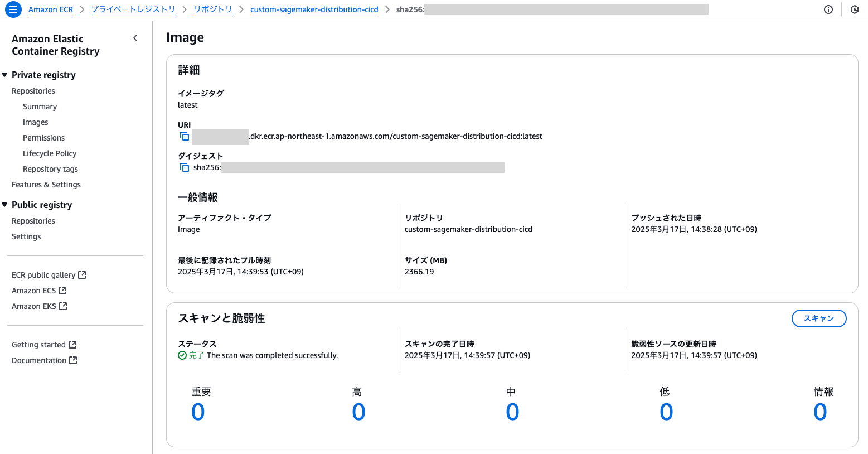
Task: Click the scan completed successfully message
Action: pos(272,355)
